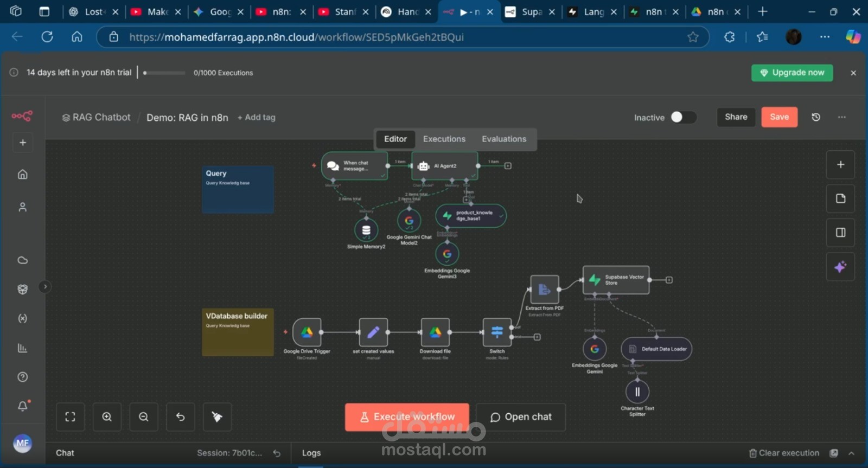Click the tidy up workflow broom button
Viewport: 868px width, 468px height.
[217, 417]
